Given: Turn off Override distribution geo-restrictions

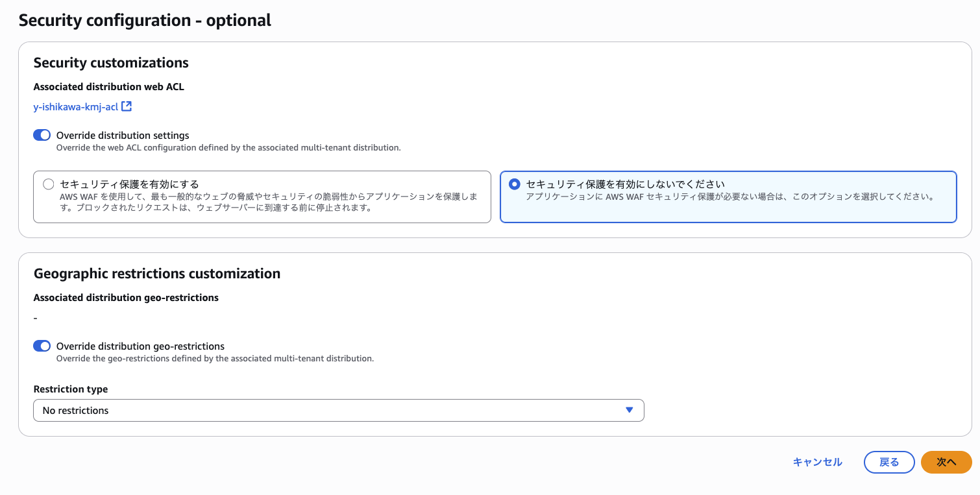Looking at the screenshot, I should [x=42, y=346].
